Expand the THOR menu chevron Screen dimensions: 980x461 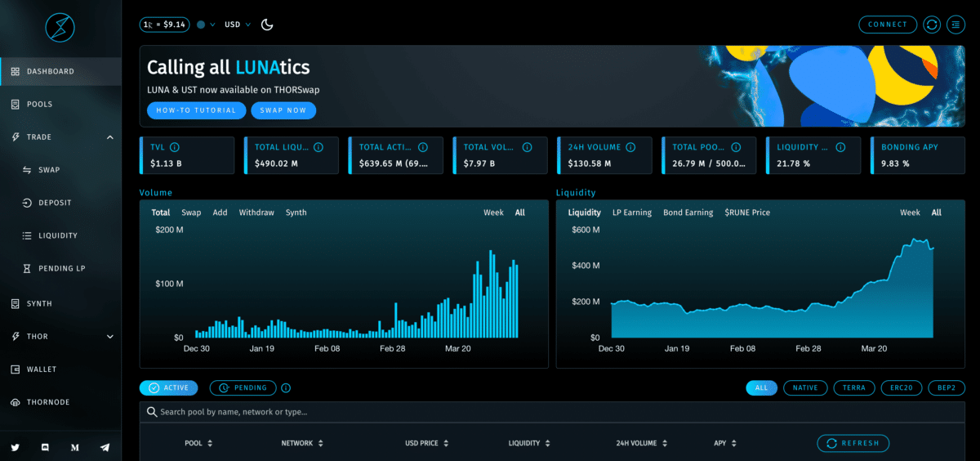tap(110, 336)
